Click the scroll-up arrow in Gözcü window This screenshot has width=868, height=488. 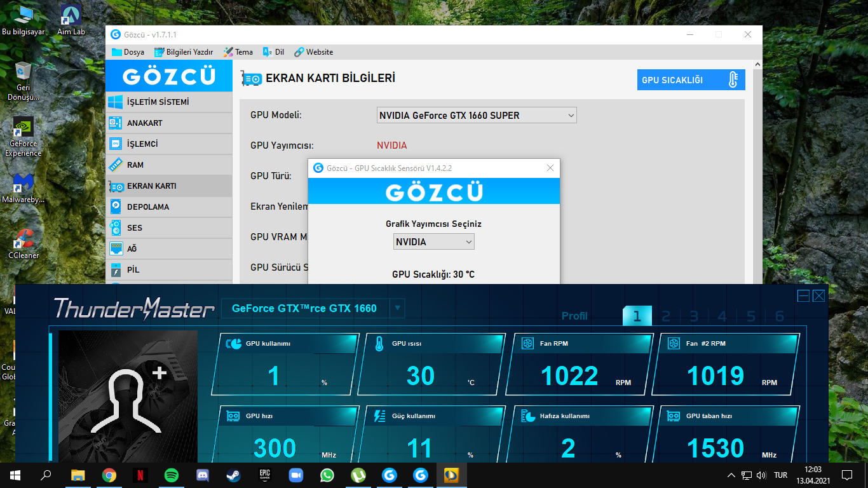coord(756,65)
